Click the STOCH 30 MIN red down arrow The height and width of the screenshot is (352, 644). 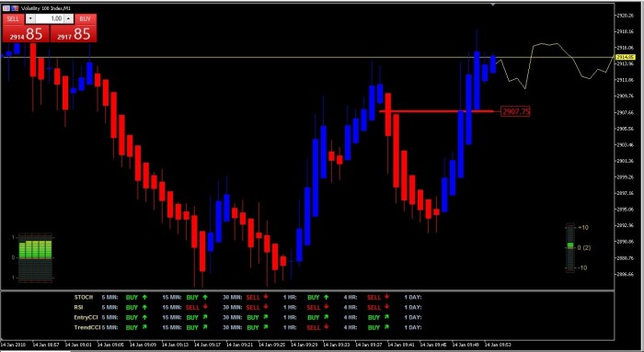click(266, 297)
